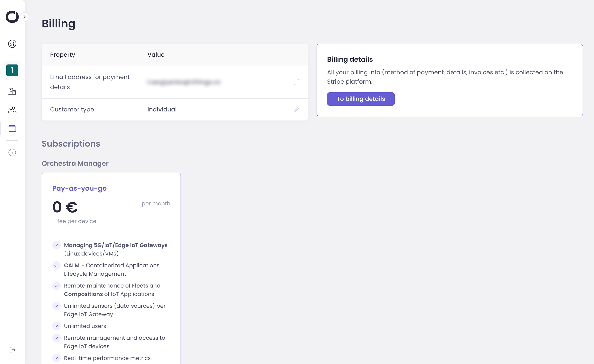Click the Orchestra logo at top left

point(12,17)
